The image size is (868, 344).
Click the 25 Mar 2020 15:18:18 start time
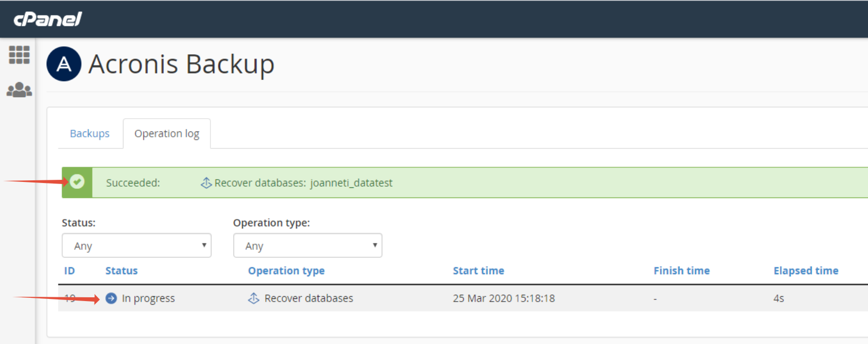click(x=504, y=298)
